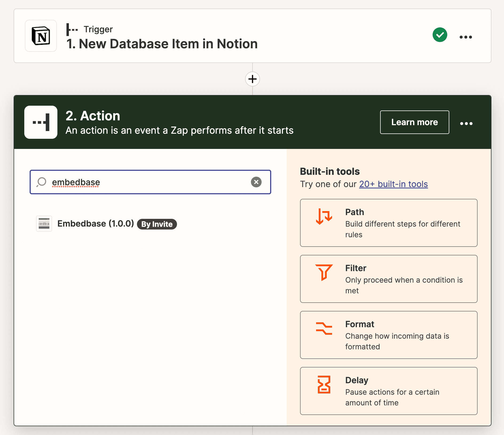Click the By Invite badge
Image resolution: width=504 pixels, height=435 pixels.
pyautogui.click(x=157, y=224)
